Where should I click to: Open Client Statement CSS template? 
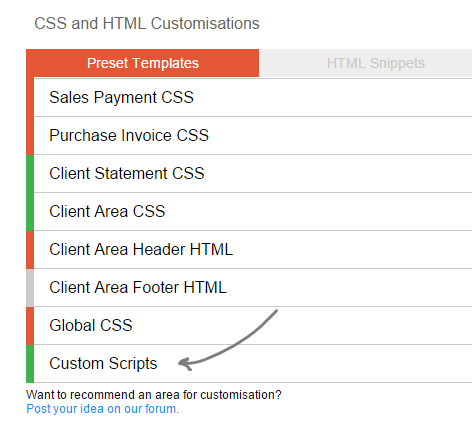253,174
